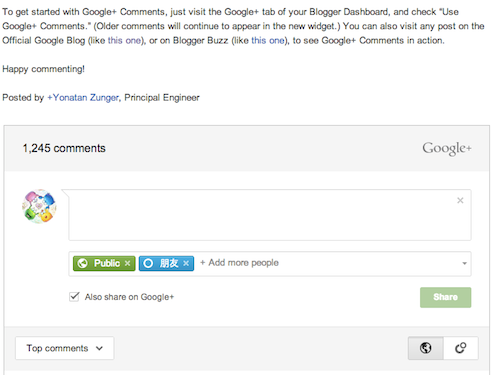
Task: Open the Top comments dropdown
Action: click(65, 348)
